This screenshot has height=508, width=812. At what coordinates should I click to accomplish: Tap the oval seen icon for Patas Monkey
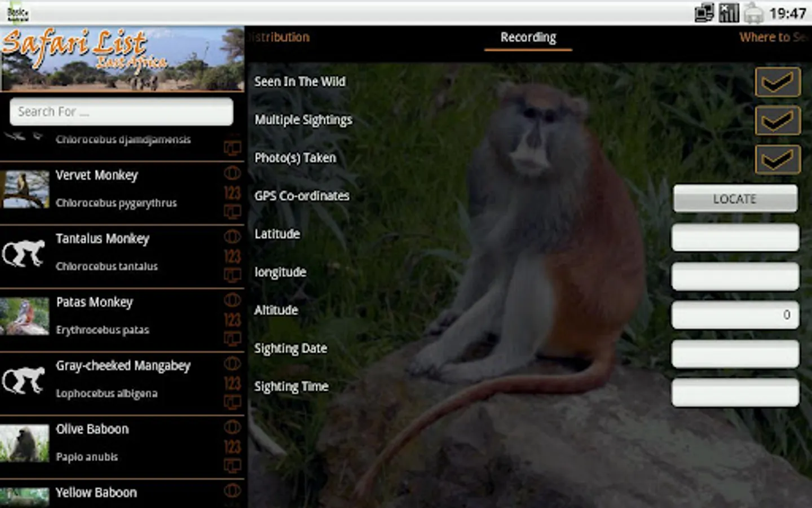pyautogui.click(x=232, y=300)
